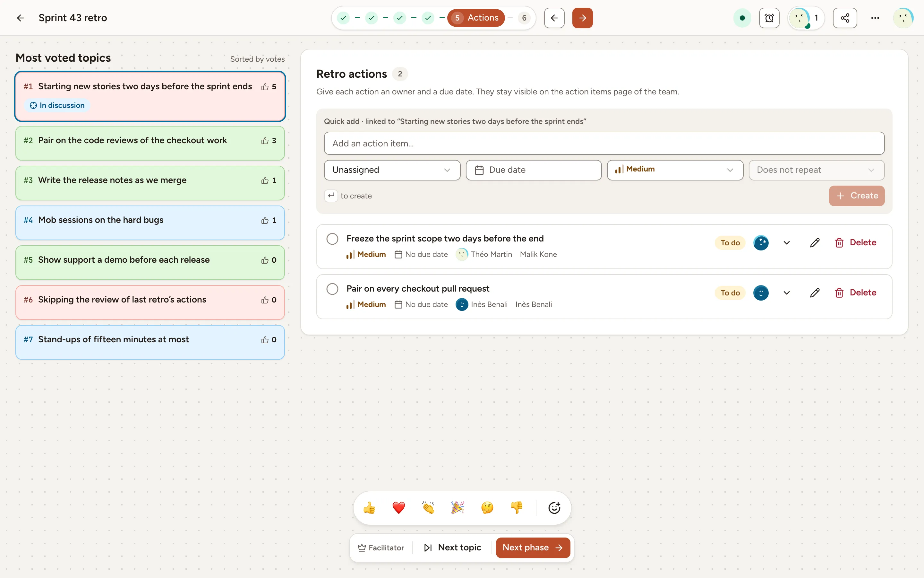The height and width of the screenshot is (578, 924).
Task: Open the share icon button
Action: [x=844, y=18]
